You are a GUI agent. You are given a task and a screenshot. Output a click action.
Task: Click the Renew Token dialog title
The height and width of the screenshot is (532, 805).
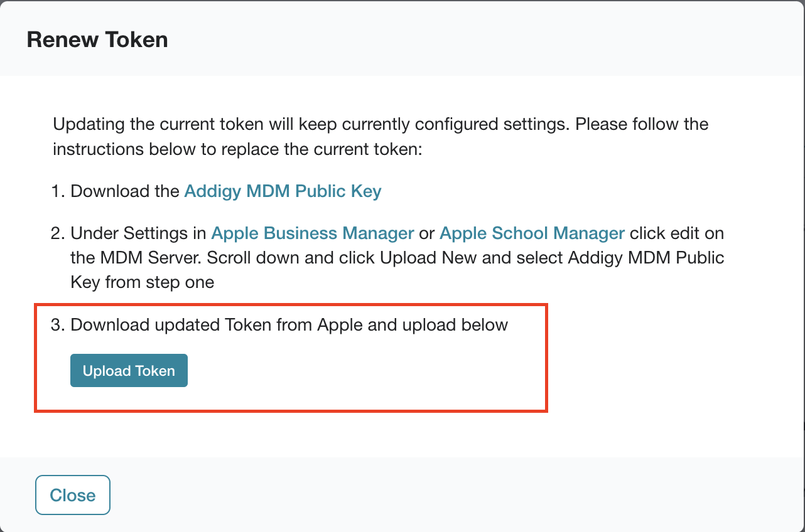click(x=97, y=40)
